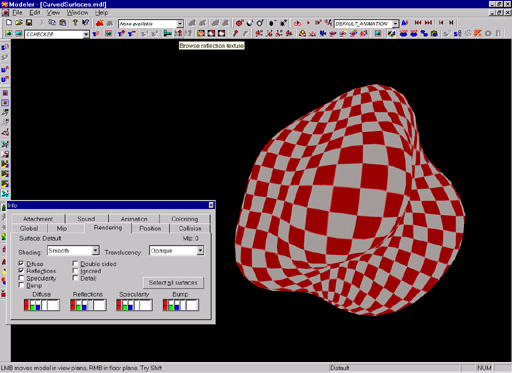Open the View menu
The width and height of the screenshot is (512, 373).
[53, 13]
